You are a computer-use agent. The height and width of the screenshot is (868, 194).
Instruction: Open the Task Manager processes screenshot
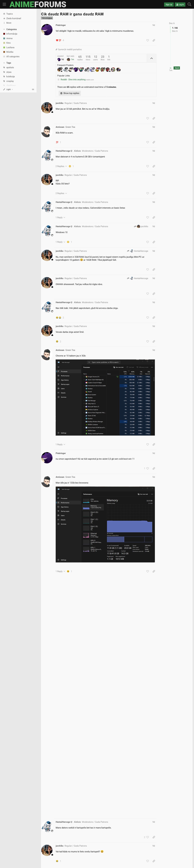pyautogui.click(x=105, y=398)
